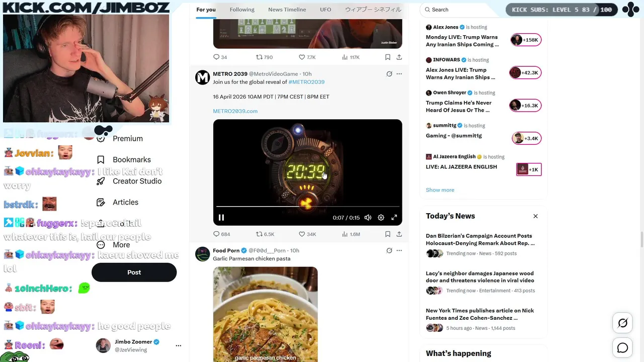Pause the METRO 2039 video

click(221, 218)
